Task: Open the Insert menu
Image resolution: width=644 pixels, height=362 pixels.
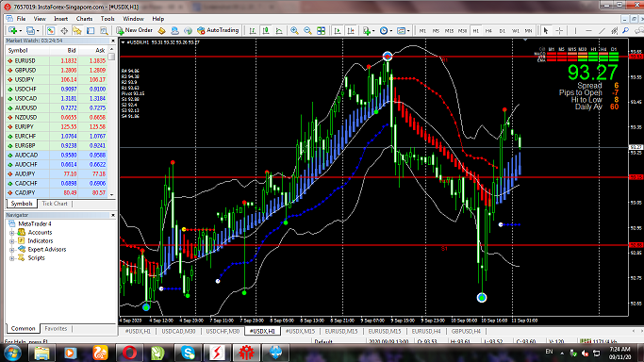Action: pos(60,19)
